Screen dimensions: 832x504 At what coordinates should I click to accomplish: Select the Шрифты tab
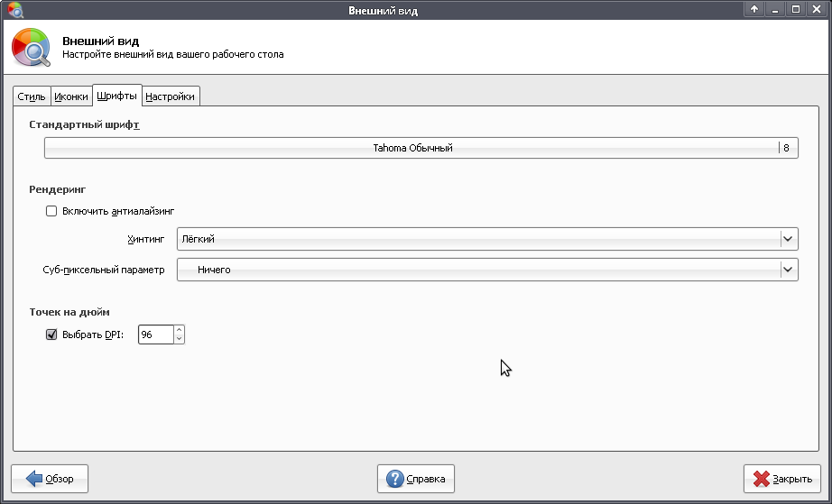117,96
